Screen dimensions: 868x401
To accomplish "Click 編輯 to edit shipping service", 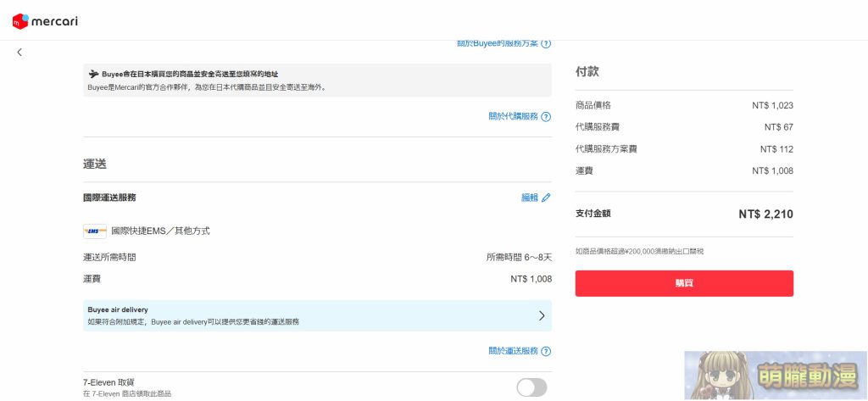I will pos(529,198).
